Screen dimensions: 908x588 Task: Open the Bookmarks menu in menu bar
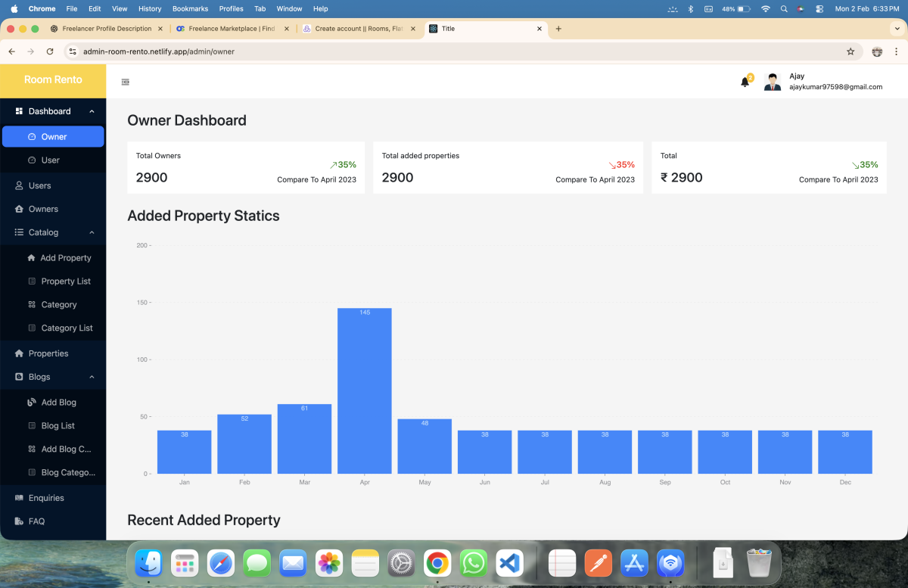tap(190, 9)
